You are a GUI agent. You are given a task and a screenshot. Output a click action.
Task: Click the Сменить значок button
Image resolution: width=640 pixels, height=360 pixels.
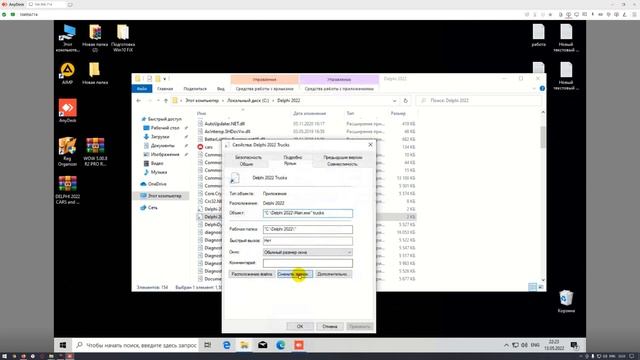click(295, 274)
